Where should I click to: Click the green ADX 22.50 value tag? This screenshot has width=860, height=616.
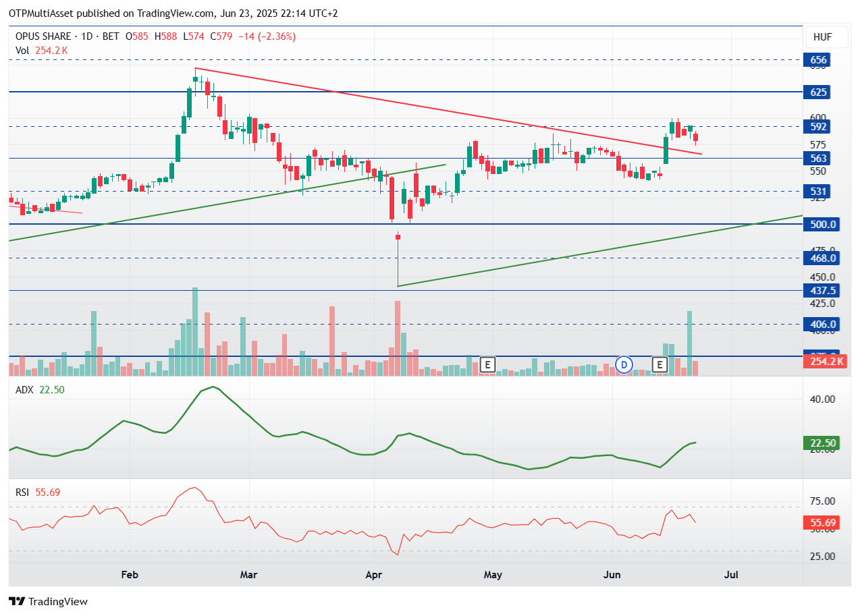pos(824,443)
